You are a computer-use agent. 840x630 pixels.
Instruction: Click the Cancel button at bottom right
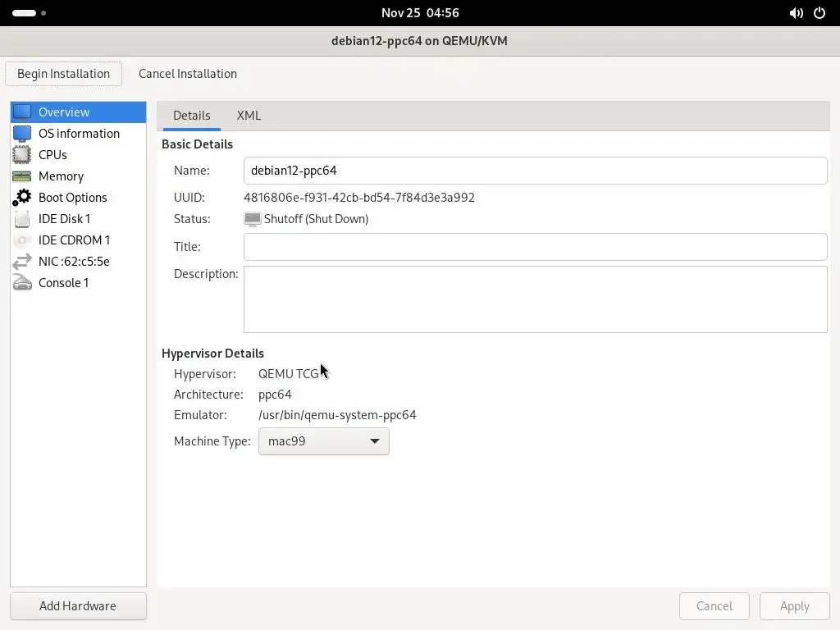point(714,606)
